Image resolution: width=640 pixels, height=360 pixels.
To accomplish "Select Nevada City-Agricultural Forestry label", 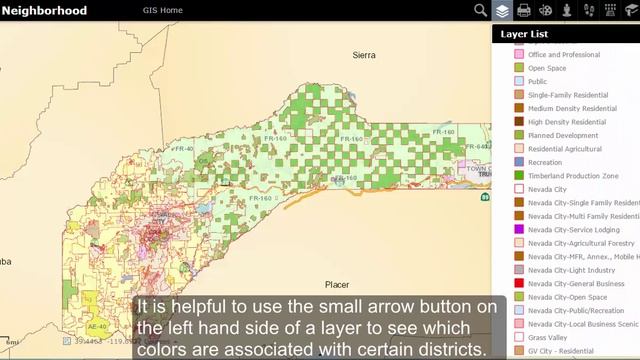I will tap(581, 243).
